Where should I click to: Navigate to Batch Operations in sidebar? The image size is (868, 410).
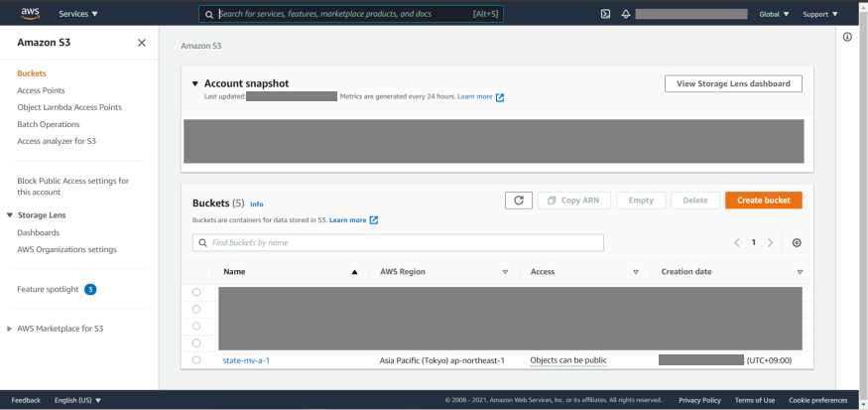click(x=48, y=124)
